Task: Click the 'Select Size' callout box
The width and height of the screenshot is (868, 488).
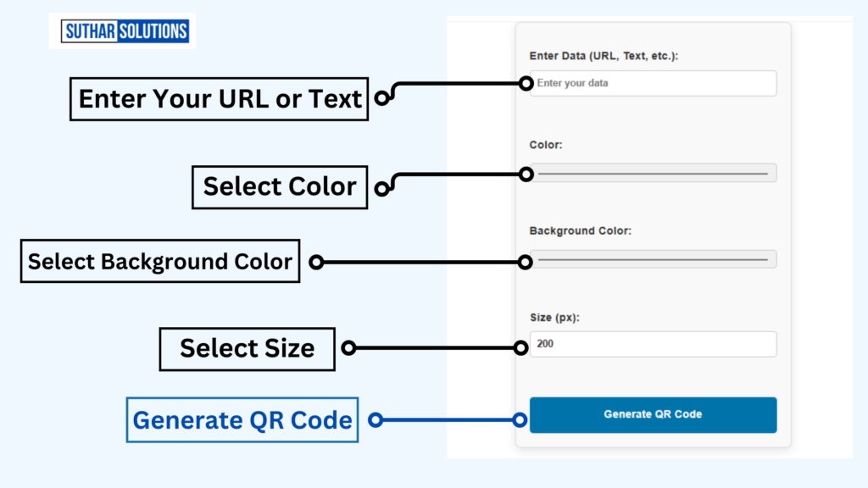Action: (247, 348)
